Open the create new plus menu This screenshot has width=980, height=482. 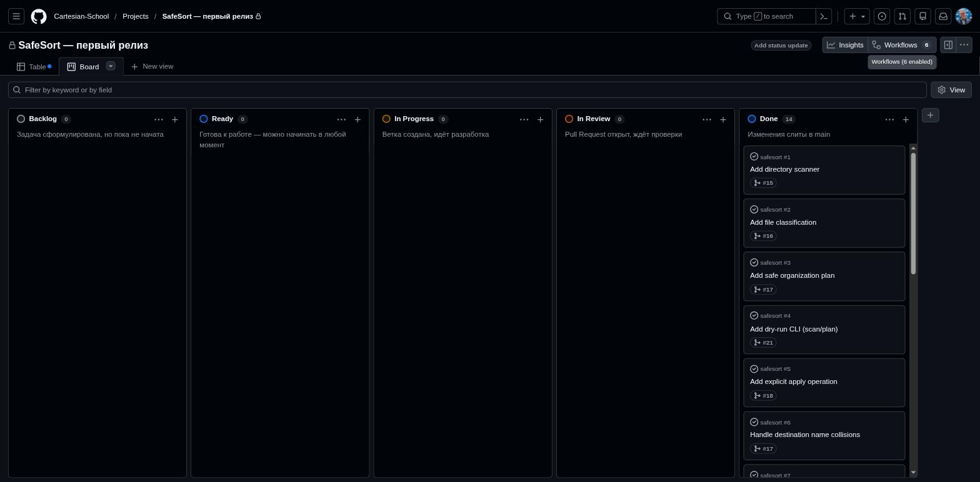[857, 16]
